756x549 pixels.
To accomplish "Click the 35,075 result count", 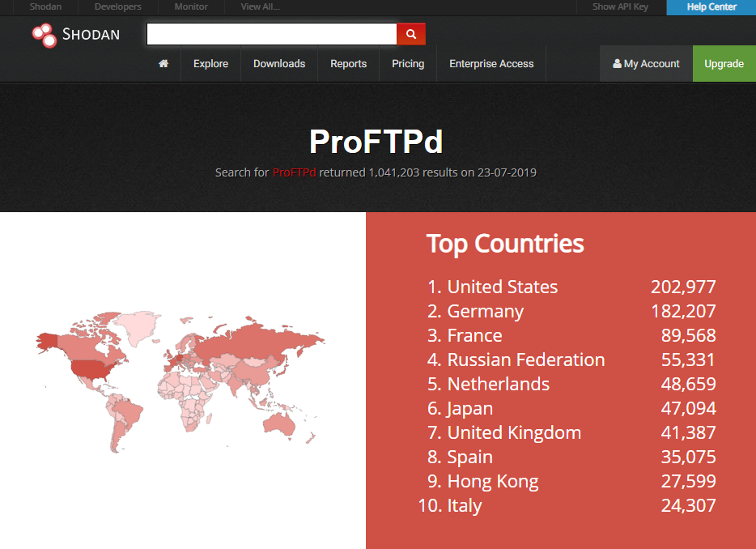I will pos(689,457).
